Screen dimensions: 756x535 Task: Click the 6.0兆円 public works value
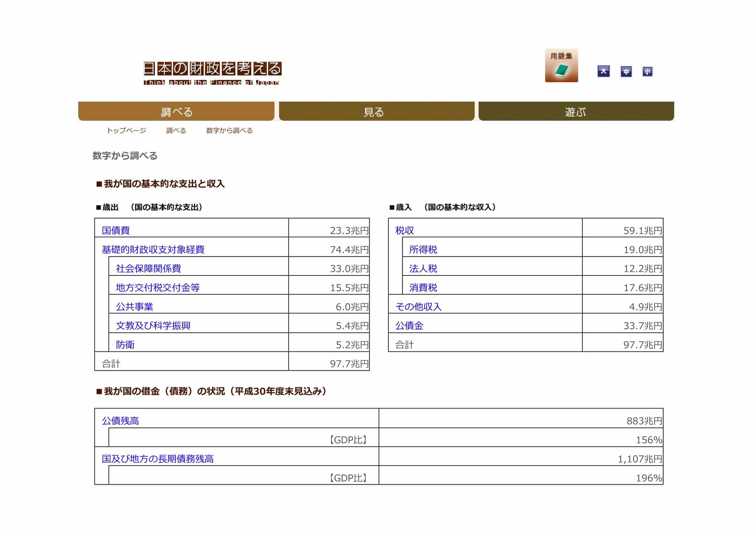click(352, 307)
